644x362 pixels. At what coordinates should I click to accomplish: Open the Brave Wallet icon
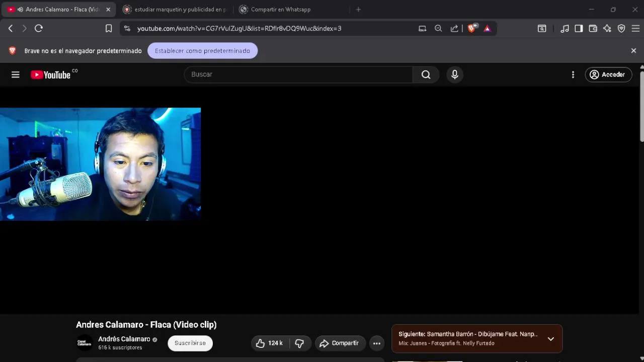coord(593,29)
